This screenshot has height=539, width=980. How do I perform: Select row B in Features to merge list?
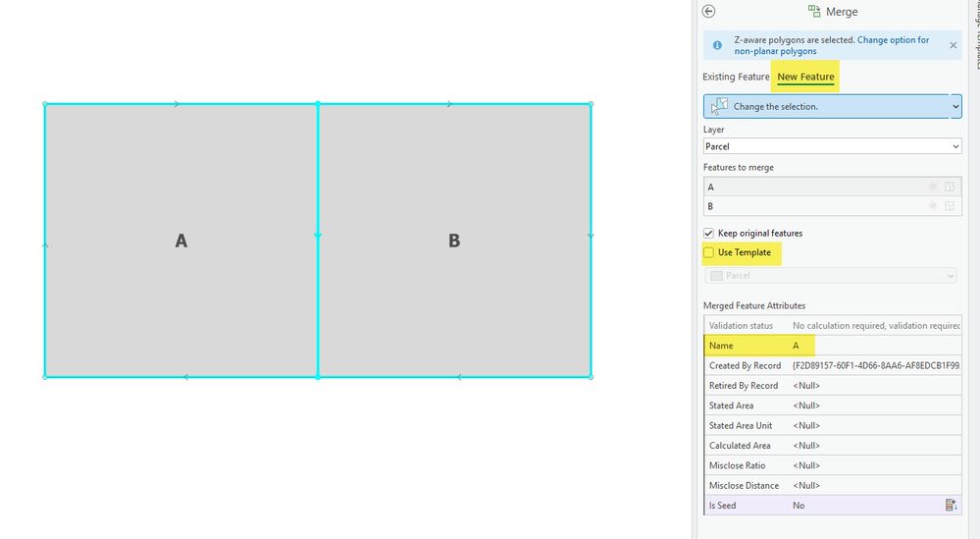tap(832, 206)
